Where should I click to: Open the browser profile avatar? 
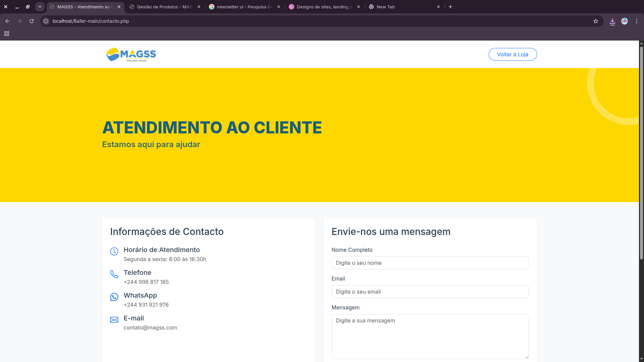coord(625,21)
